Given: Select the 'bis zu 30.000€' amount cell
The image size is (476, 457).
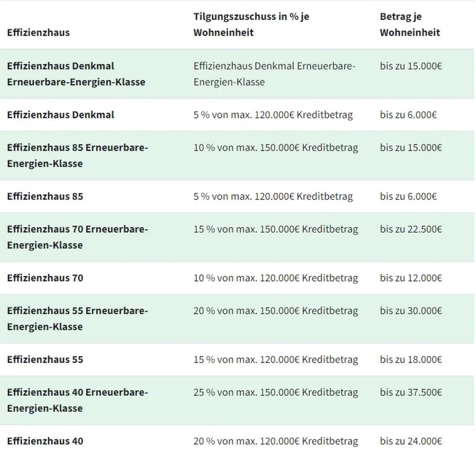Looking at the screenshot, I should (x=411, y=310).
